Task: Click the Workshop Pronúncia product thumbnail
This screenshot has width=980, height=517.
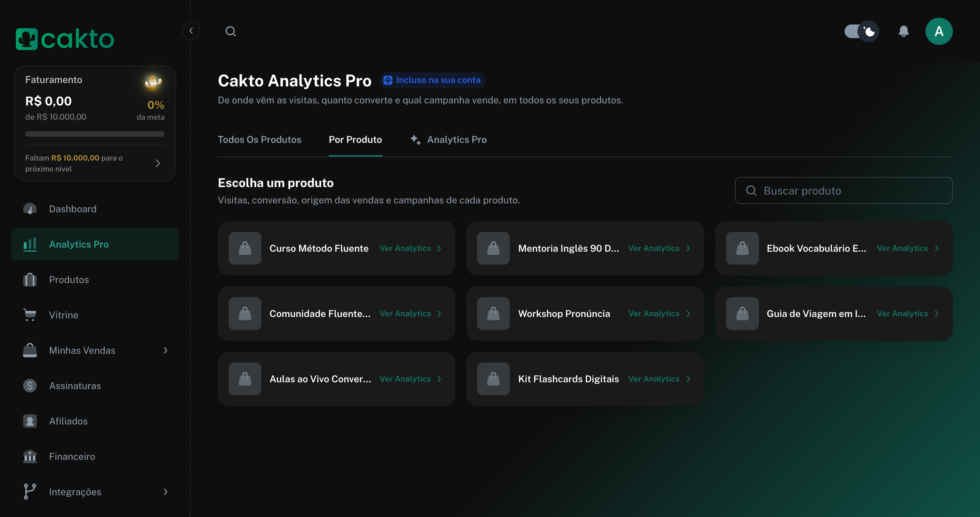Action: pos(493,314)
